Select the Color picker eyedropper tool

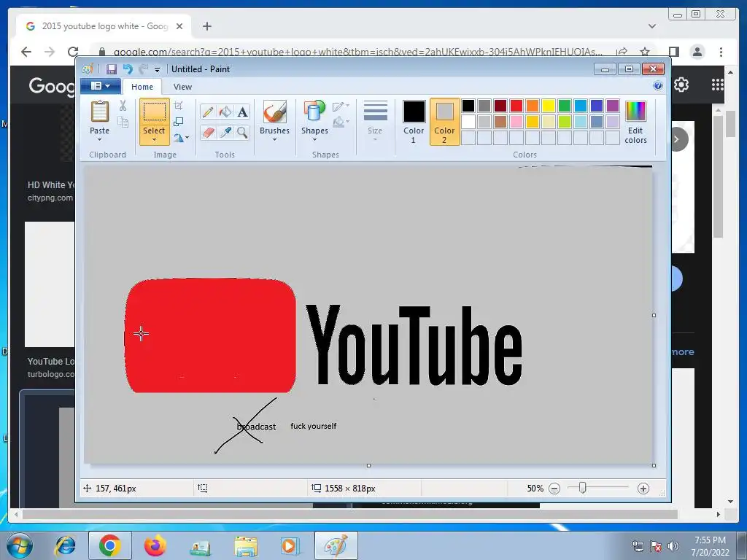[225, 132]
